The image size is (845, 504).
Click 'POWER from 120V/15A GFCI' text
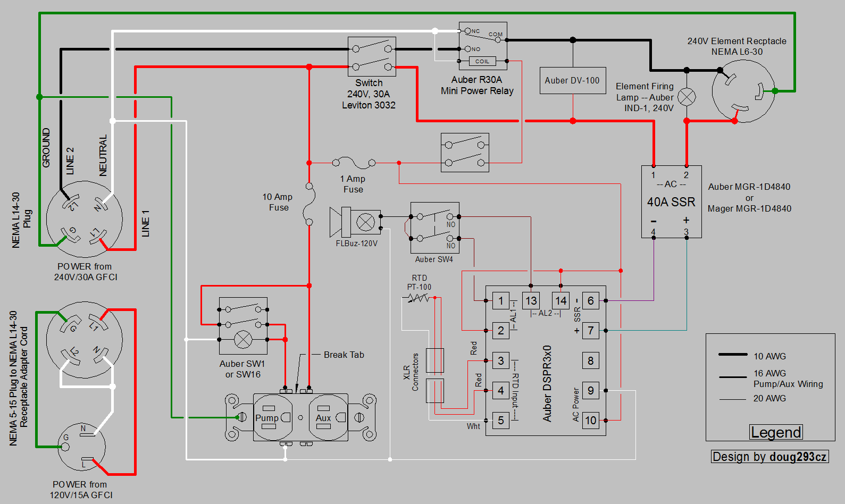click(81, 490)
